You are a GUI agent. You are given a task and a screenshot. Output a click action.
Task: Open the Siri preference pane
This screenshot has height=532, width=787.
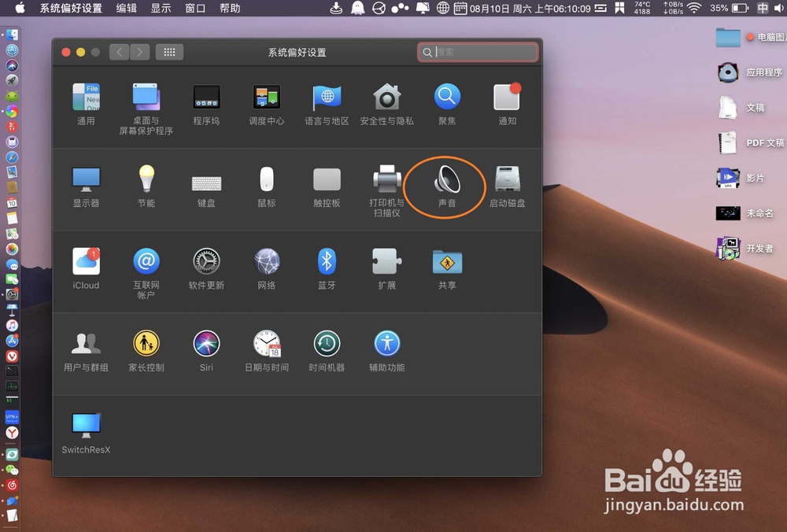tap(206, 351)
